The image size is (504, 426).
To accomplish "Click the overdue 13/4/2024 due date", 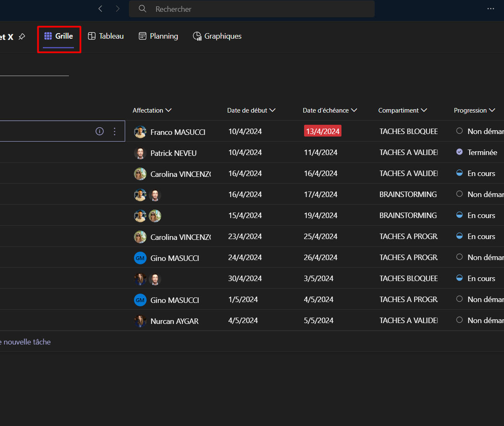I will 323,131.
